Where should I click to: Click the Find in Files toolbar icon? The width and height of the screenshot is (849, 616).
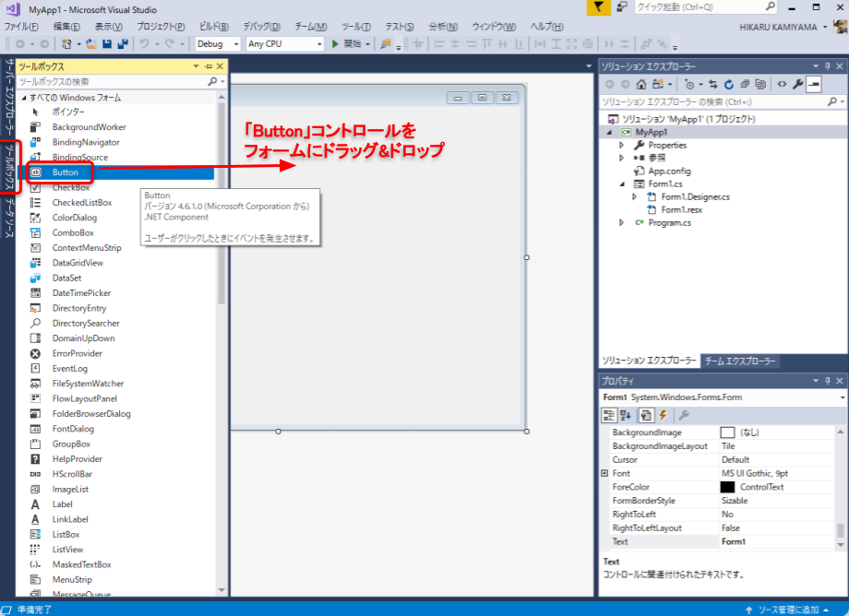point(386,44)
